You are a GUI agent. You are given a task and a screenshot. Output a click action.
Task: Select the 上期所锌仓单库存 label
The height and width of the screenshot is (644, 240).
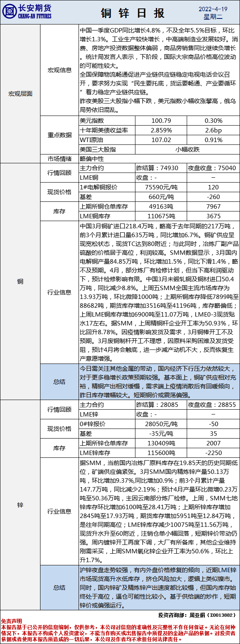tap(104, 443)
